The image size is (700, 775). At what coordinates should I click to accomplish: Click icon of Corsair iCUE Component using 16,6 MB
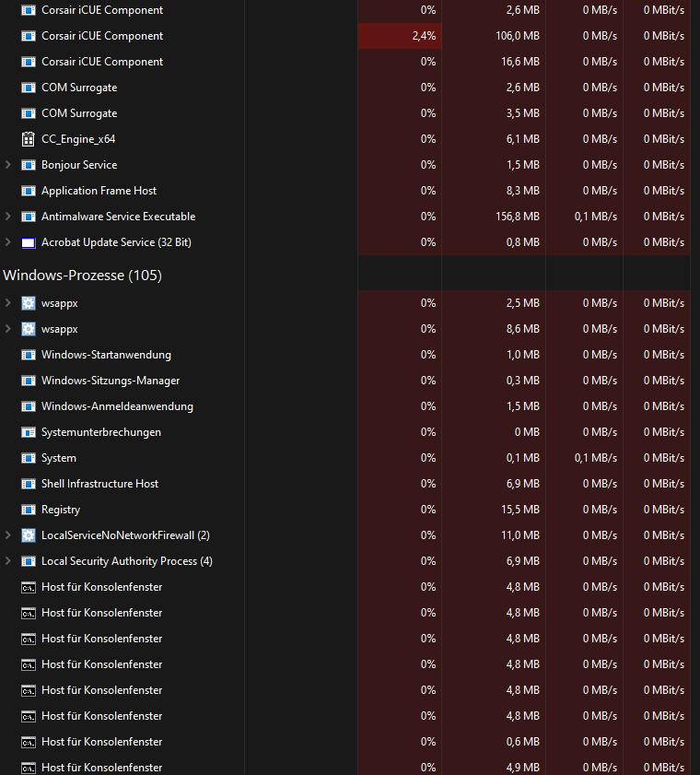coord(29,62)
